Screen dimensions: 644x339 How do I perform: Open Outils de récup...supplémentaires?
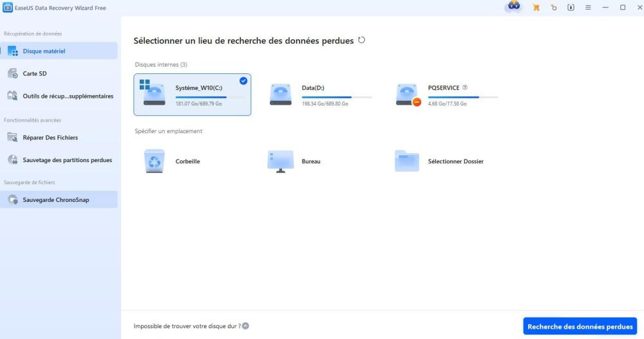coord(59,96)
